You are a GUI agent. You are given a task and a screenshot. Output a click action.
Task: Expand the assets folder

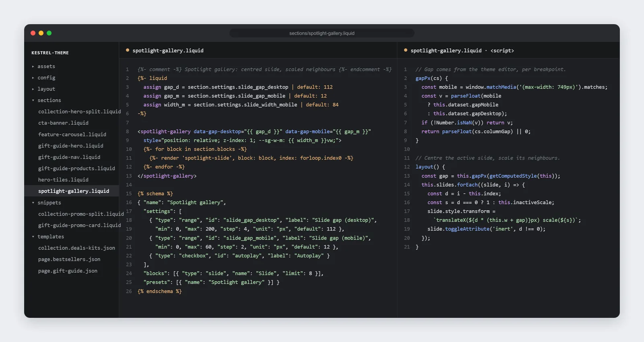coord(43,66)
